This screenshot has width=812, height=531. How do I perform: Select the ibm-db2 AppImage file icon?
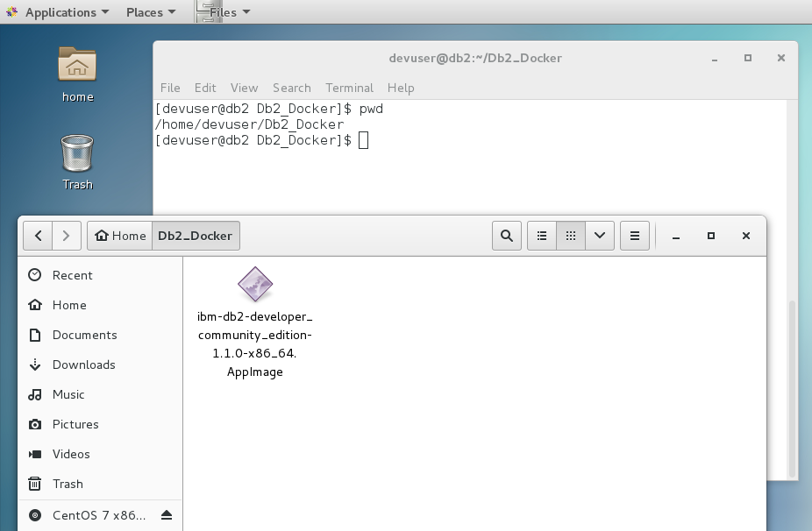255,284
